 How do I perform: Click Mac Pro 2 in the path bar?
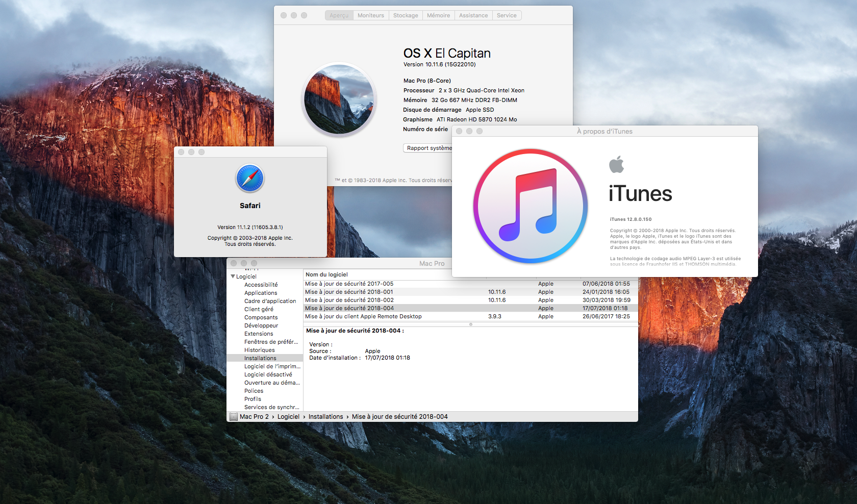coord(254,417)
